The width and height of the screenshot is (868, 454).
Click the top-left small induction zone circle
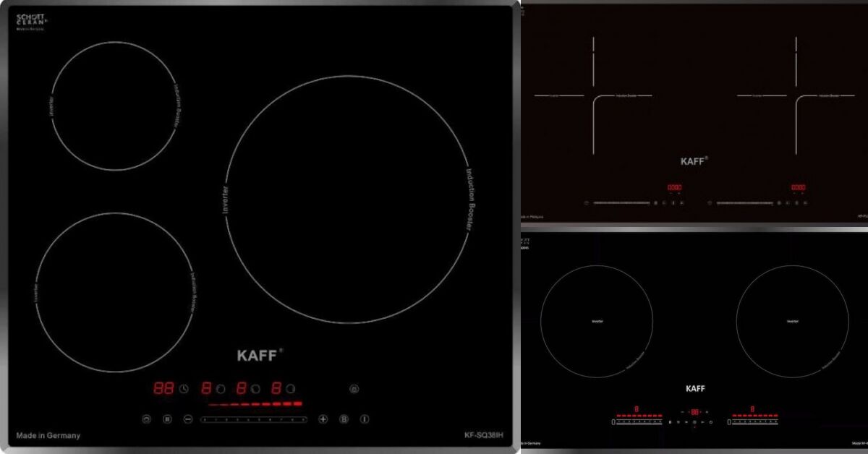pyautogui.click(x=115, y=106)
